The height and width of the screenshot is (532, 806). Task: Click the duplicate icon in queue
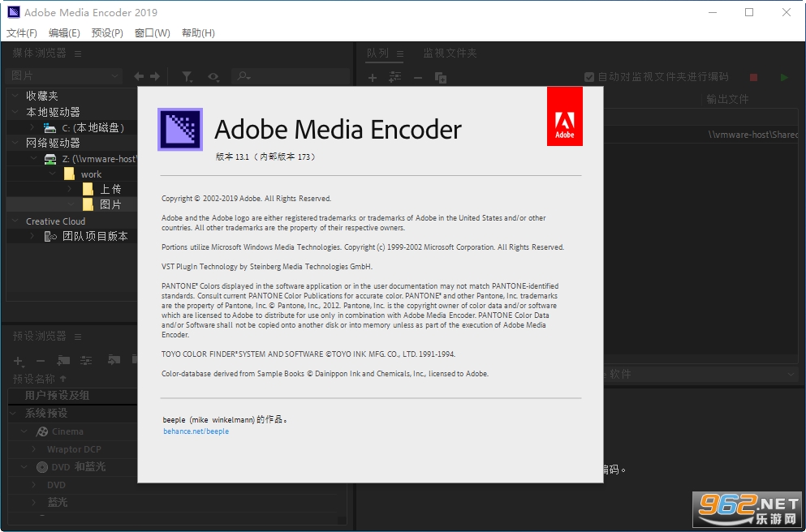coord(441,78)
